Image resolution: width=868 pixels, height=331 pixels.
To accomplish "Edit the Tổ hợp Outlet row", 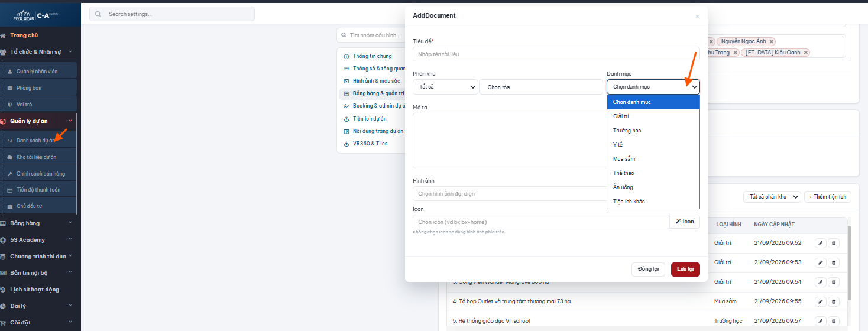I will [x=820, y=301].
